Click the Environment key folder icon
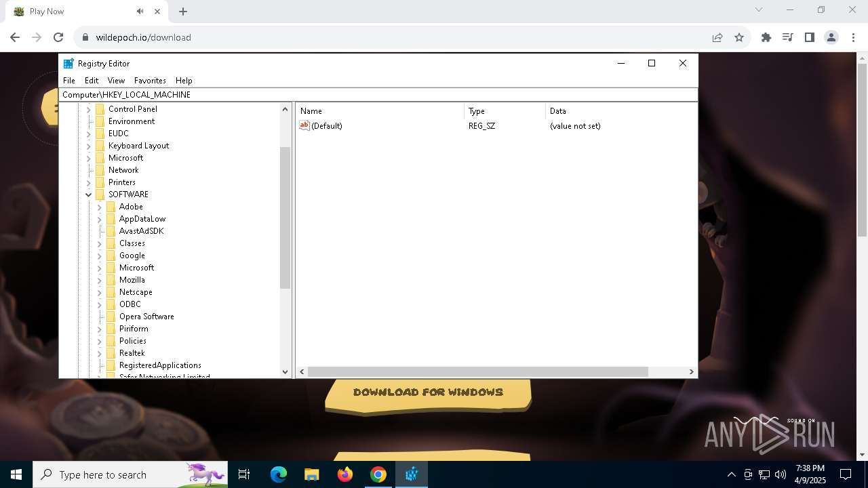 (100, 121)
